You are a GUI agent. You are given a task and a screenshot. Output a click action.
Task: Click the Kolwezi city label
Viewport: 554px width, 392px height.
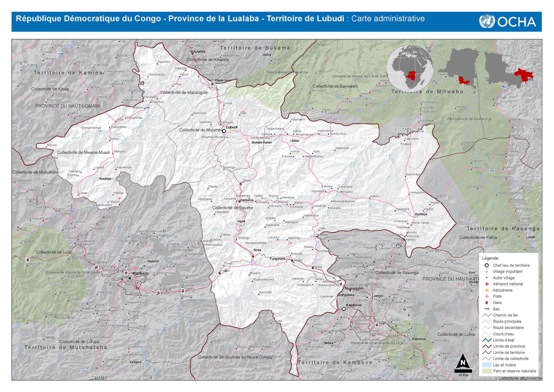pyautogui.click(x=141, y=274)
